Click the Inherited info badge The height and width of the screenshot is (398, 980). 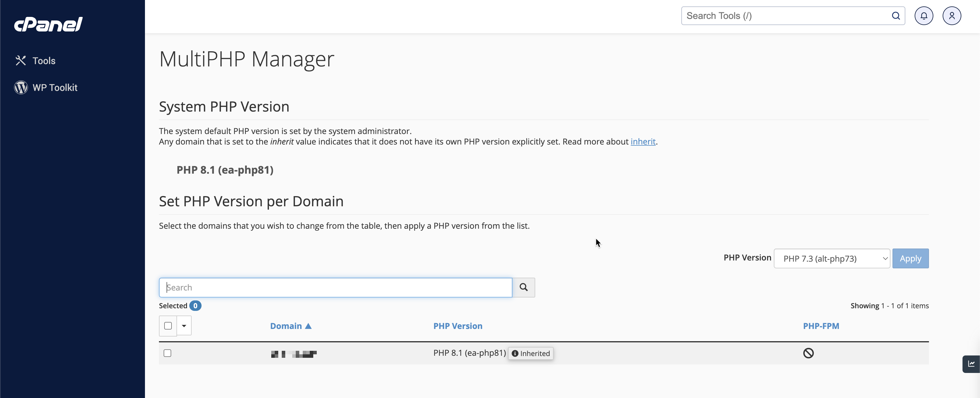531,353
